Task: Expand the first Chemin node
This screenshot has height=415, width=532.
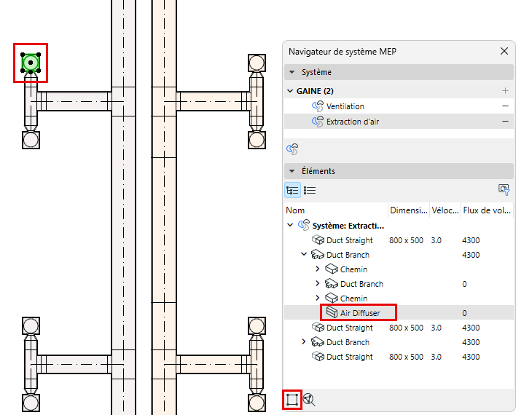Action: tap(318, 269)
